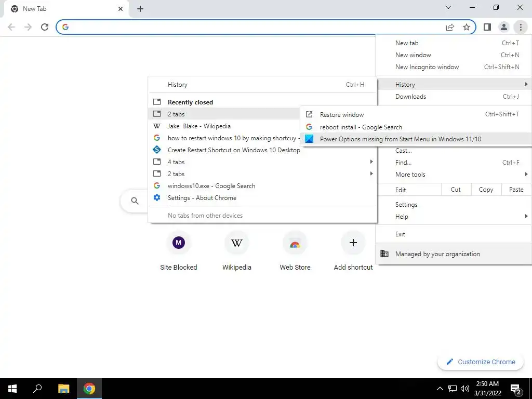Screen dimensions: 532x399
Task: Click the three-dot Chrome menu icon
Action: coord(521,27)
